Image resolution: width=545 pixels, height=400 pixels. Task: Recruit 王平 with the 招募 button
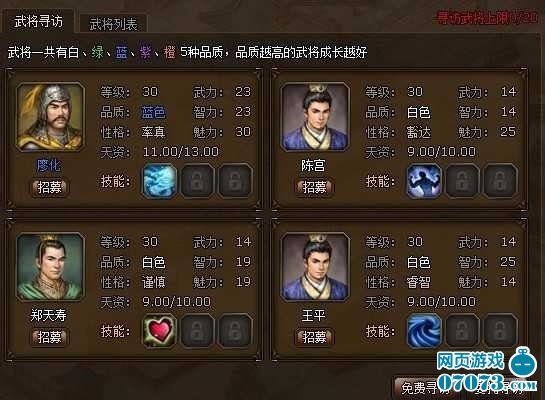tap(315, 337)
